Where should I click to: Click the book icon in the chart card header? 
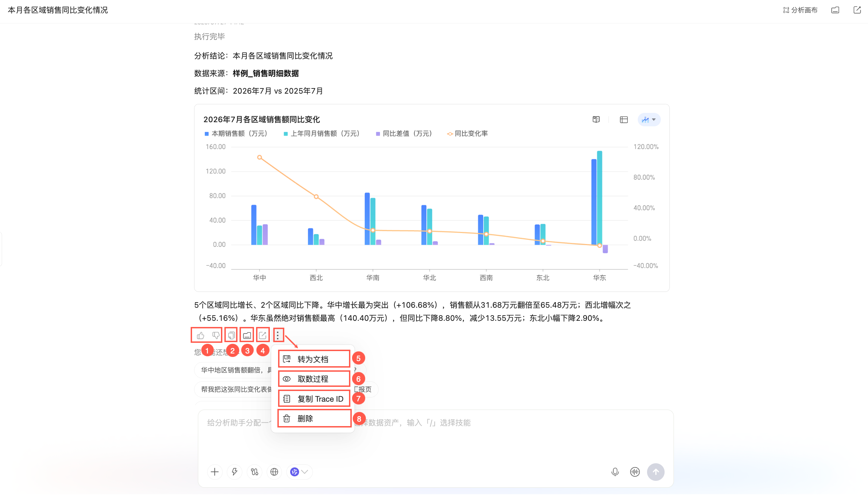pyautogui.click(x=596, y=119)
